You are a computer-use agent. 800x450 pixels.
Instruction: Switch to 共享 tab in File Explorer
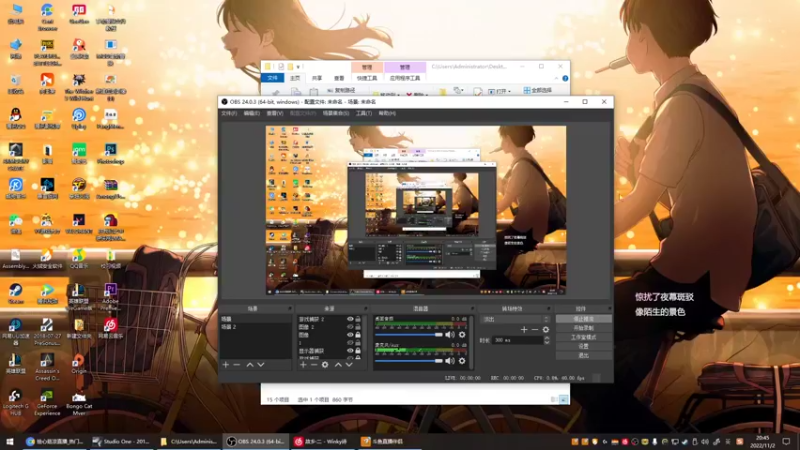(317, 78)
